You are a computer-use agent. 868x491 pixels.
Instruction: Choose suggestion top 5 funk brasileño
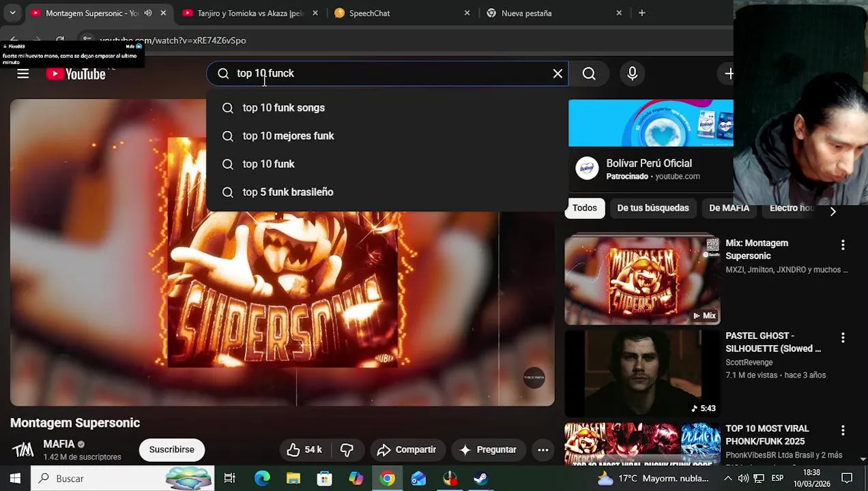click(x=387, y=192)
